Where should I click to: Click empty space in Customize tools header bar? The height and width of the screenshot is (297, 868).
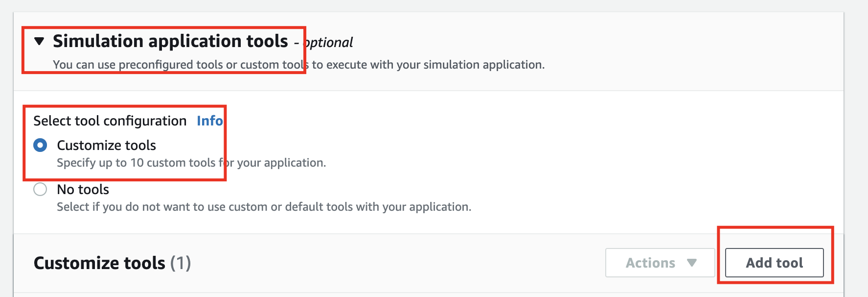click(391, 263)
